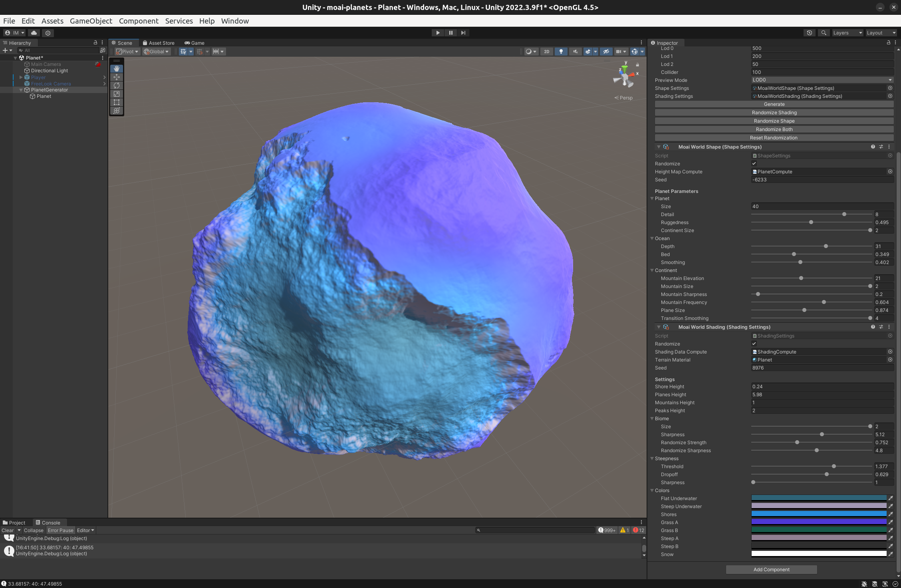
Task: Click the Generate button
Action: point(774,104)
